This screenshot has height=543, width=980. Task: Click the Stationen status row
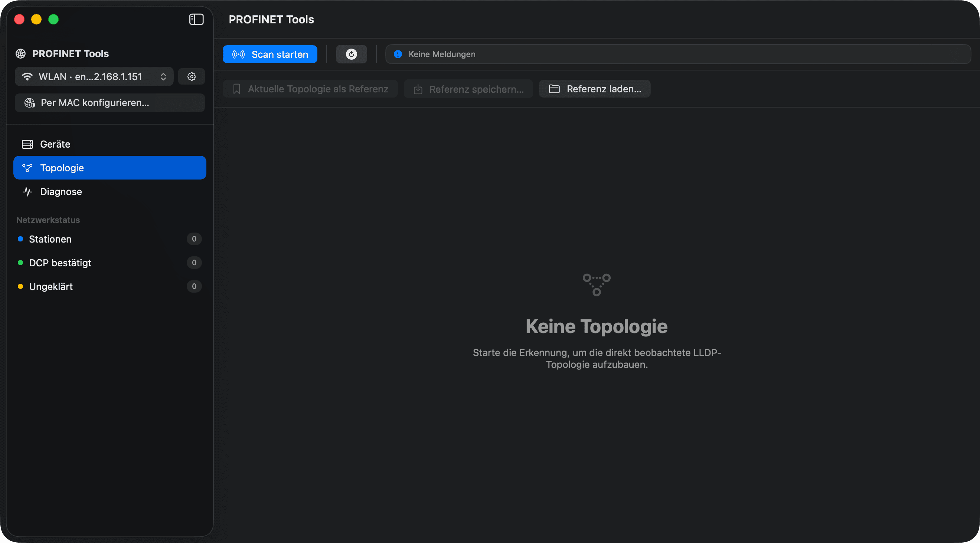[x=110, y=239]
